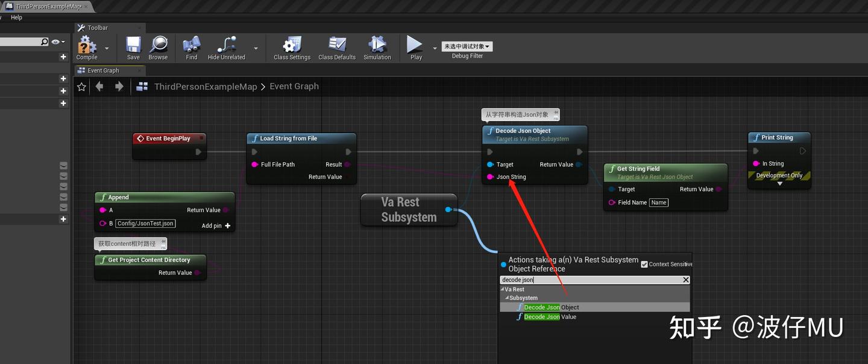Click the forward navigation arrow
The width and height of the screenshot is (868, 364).
119,86
